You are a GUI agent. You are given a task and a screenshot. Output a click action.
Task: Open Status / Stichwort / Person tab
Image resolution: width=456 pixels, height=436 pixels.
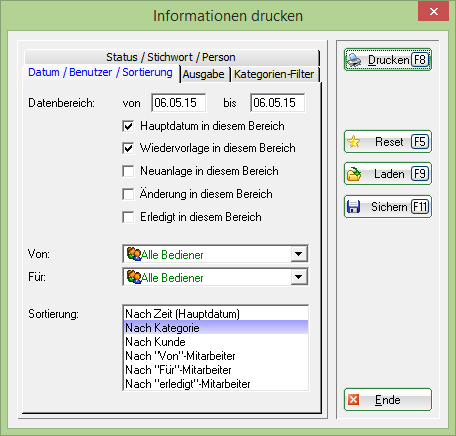click(x=171, y=57)
